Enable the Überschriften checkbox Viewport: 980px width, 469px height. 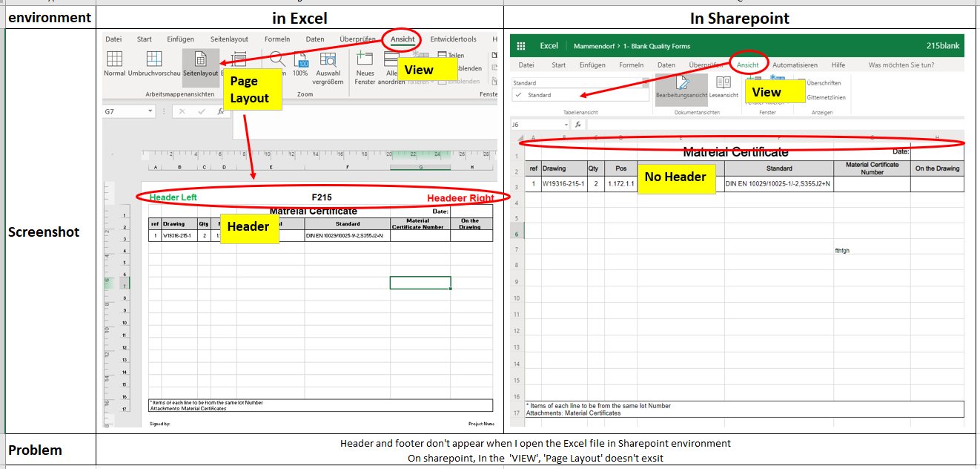pyautogui.click(x=822, y=84)
